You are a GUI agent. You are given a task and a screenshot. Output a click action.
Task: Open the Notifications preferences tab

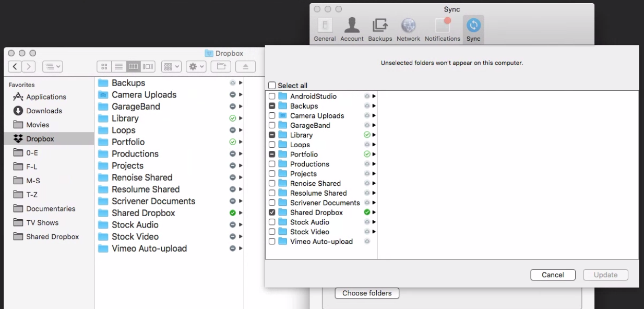point(443,30)
